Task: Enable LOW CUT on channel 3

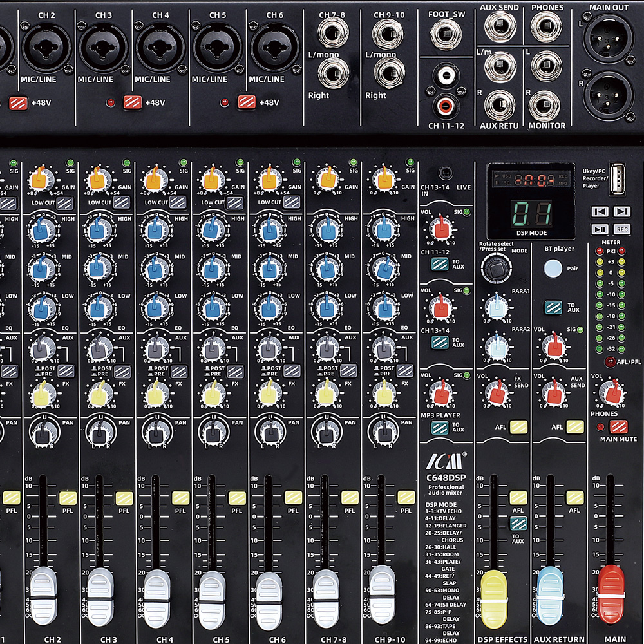Action: coord(120,203)
